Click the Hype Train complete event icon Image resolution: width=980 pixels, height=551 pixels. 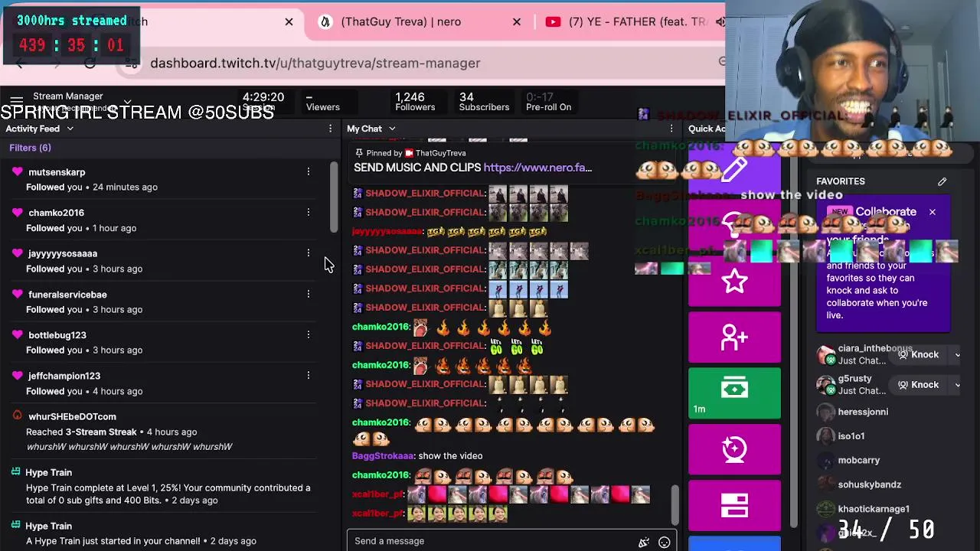15,473
